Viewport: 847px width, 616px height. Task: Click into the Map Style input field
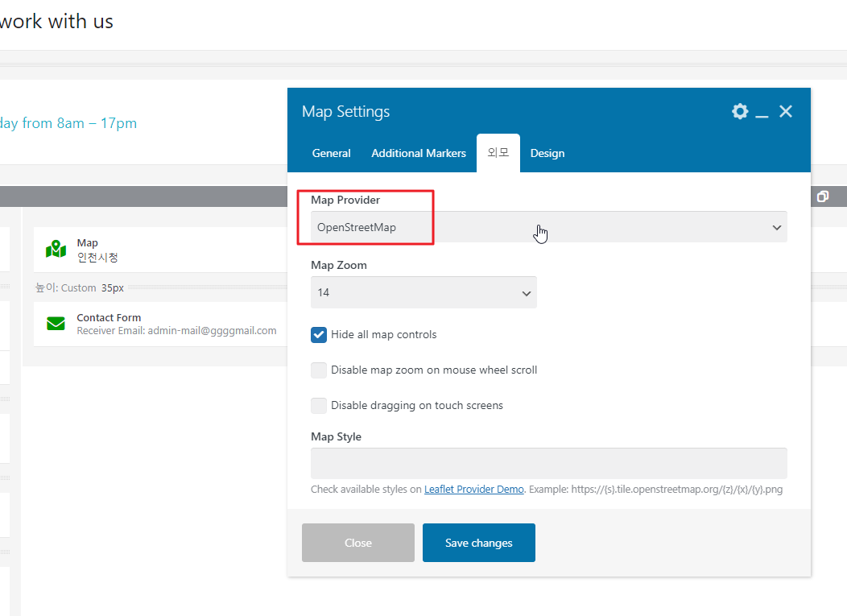[x=549, y=463]
